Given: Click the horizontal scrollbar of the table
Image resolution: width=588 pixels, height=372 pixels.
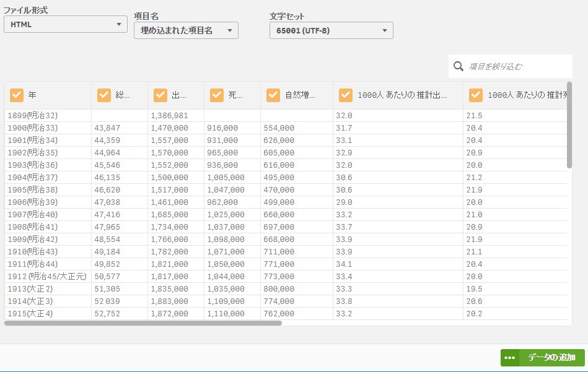Looking at the screenshot, I should coord(143,322).
